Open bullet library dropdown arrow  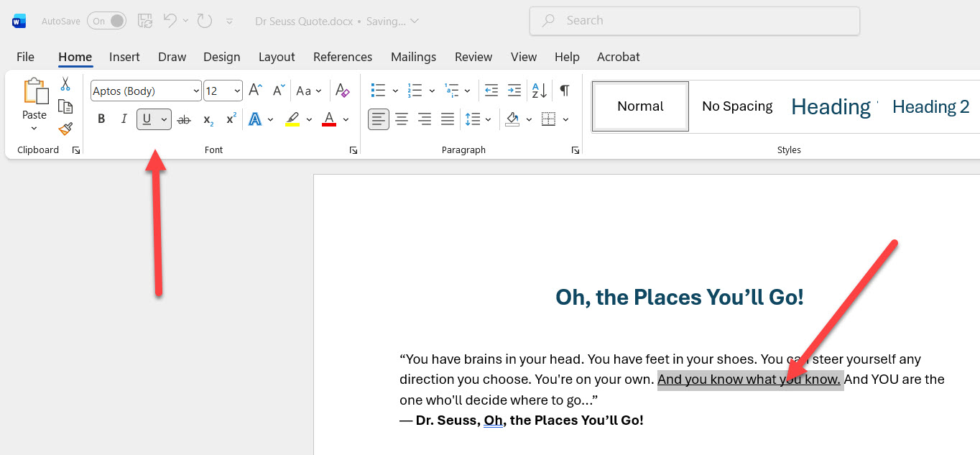tap(395, 91)
